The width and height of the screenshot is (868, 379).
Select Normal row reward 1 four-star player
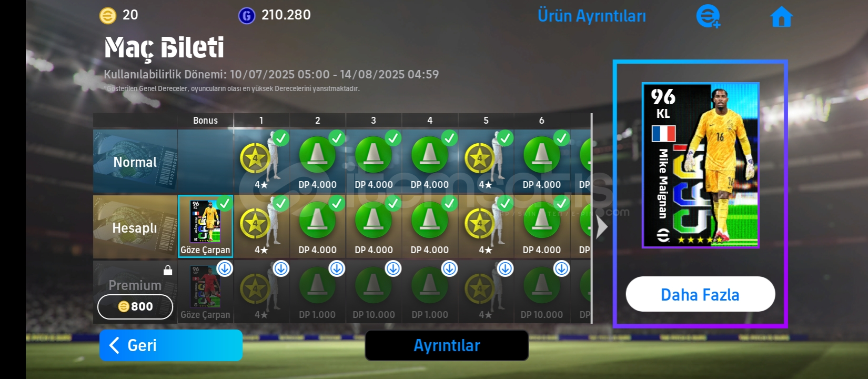pyautogui.click(x=261, y=161)
